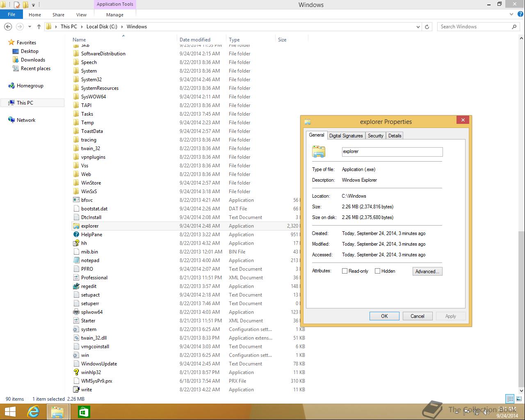Open the Start button on taskbar

pyautogui.click(x=10, y=412)
